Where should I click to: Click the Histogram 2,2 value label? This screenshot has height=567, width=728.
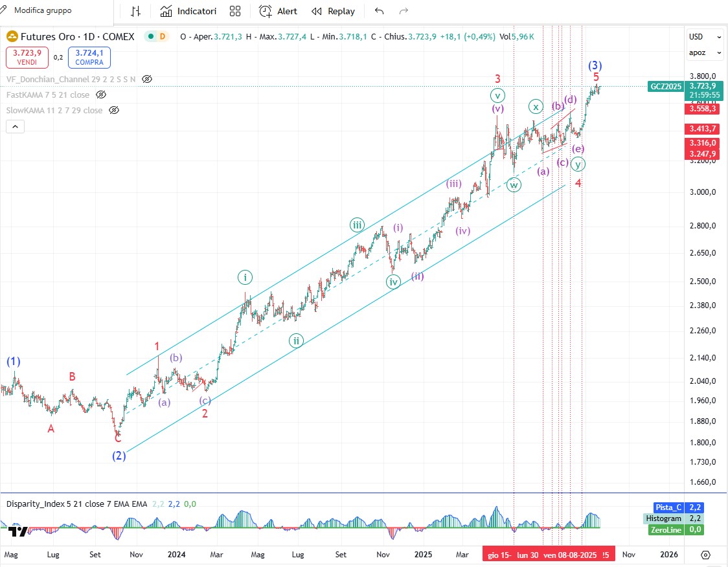pyautogui.click(x=673, y=518)
